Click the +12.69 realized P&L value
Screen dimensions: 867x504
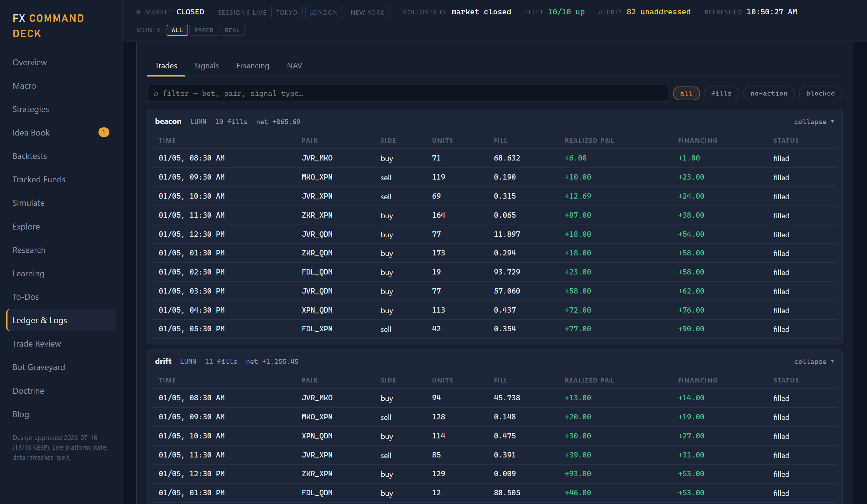[x=578, y=196]
